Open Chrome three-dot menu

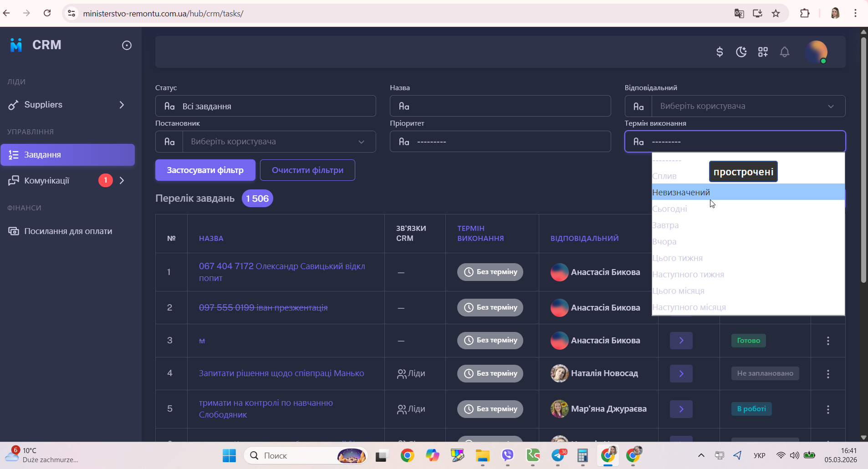pos(855,14)
